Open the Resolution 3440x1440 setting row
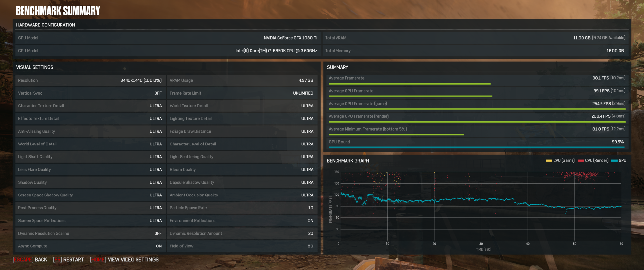Image resolution: width=644 pixels, height=270 pixels. (90, 80)
